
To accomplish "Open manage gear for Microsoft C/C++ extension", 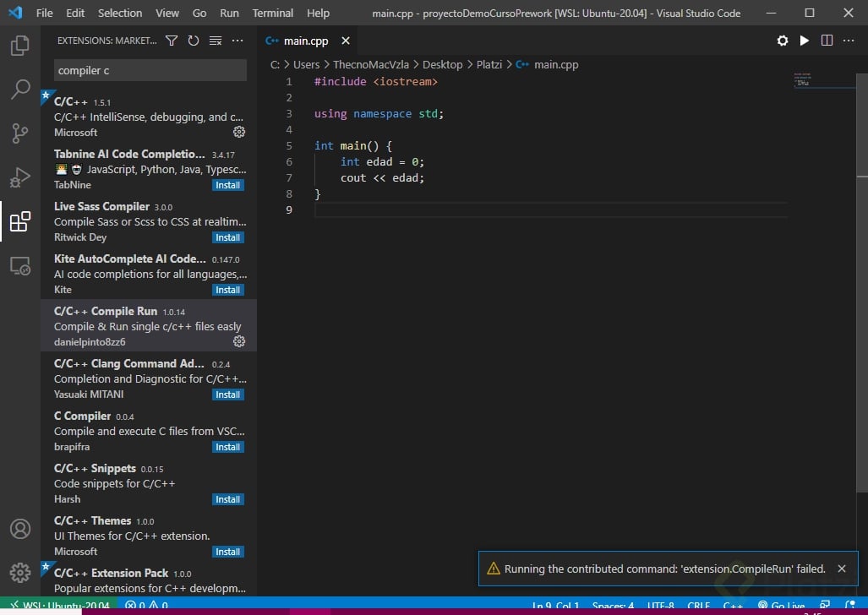I will (x=239, y=132).
